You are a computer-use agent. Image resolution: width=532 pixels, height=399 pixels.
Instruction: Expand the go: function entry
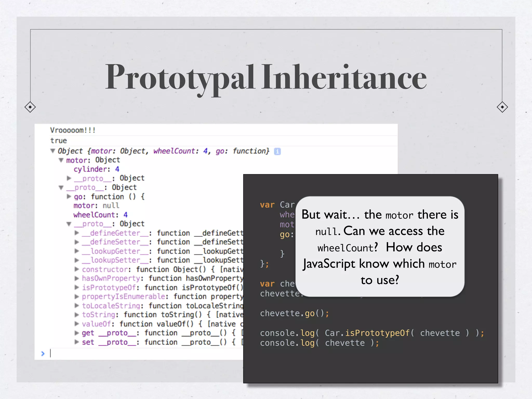tap(69, 196)
